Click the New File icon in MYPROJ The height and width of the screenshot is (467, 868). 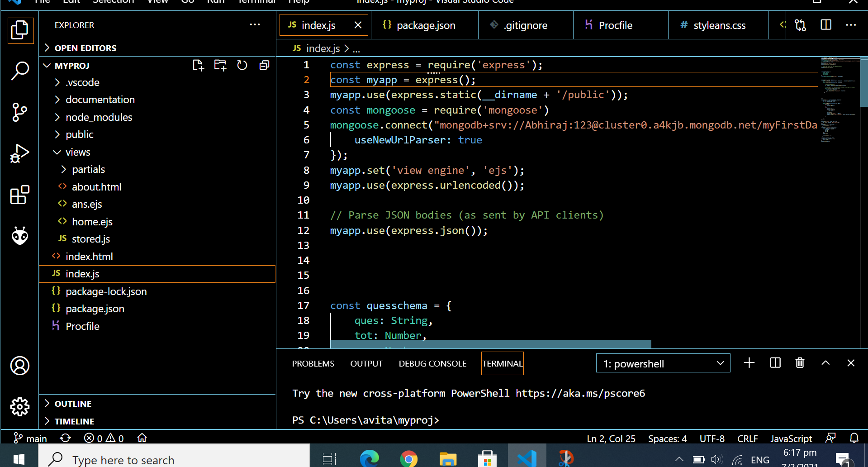pyautogui.click(x=198, y=66)
